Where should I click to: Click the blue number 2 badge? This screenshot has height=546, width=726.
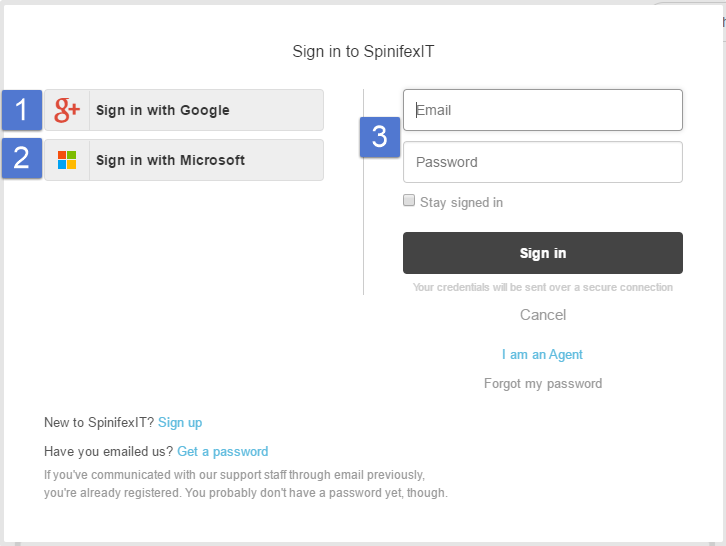coord(22,158)
